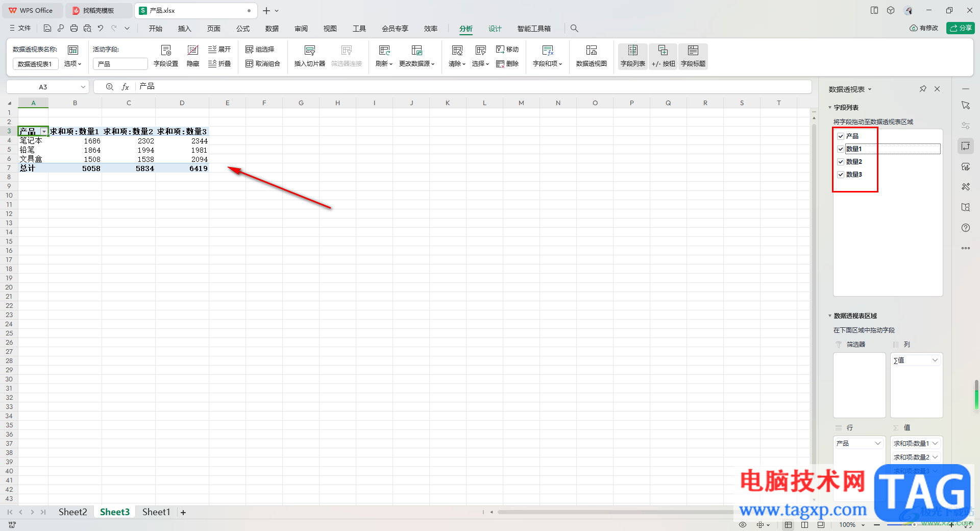The width and height of the screenshot is (980, 531).
Task: Toggle the Field List (字段列表) panel
Action: pyautogui.click(x=633, y=56)
